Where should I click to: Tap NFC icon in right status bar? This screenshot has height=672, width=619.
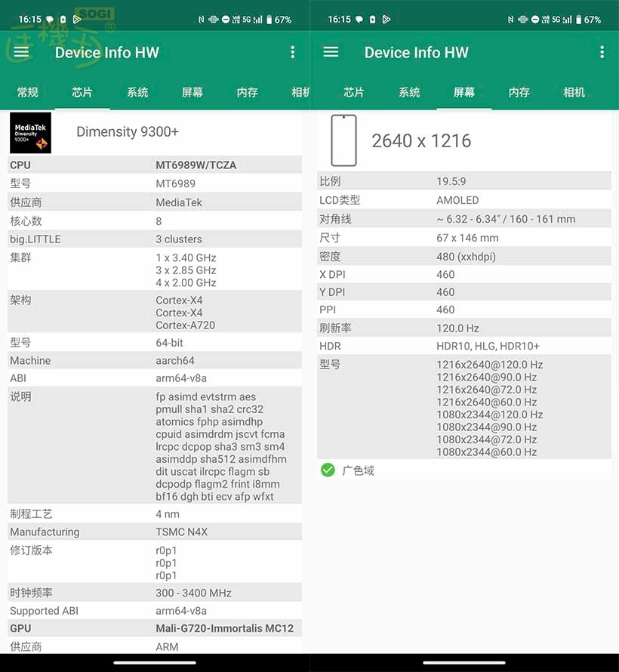[x=510, y=20]
